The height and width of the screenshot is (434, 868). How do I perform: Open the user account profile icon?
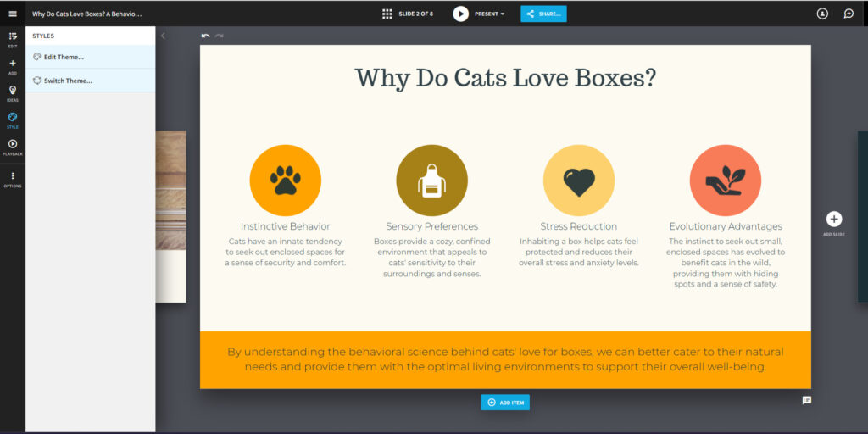822,14
